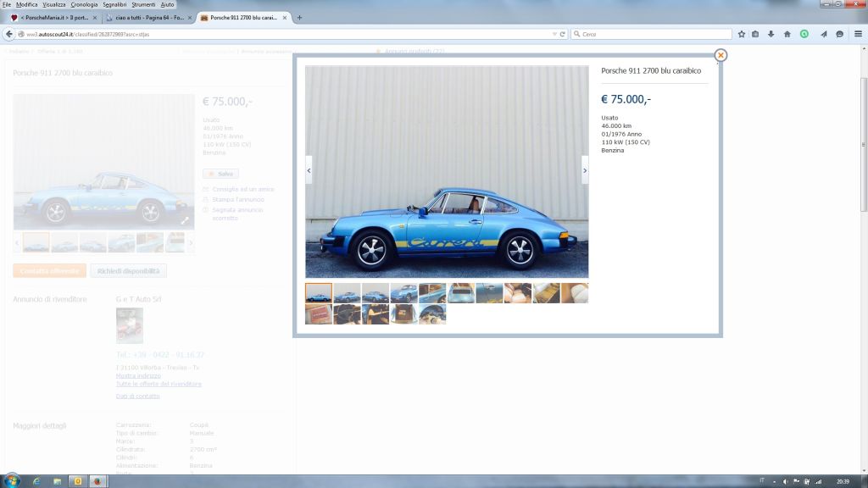Bookmark this page with the star icon
This screenshot has height=488, width=868.
click(x=741, y=34)
